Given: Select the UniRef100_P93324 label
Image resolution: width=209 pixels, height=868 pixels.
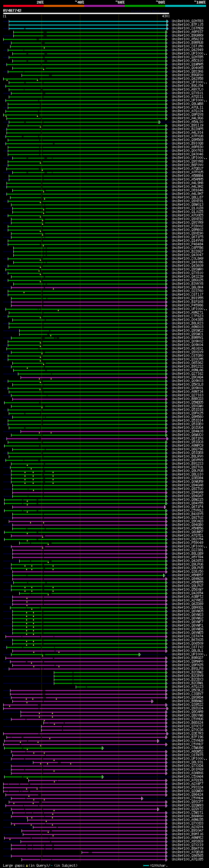Looking at the screenshot, I should pos(187,788).
